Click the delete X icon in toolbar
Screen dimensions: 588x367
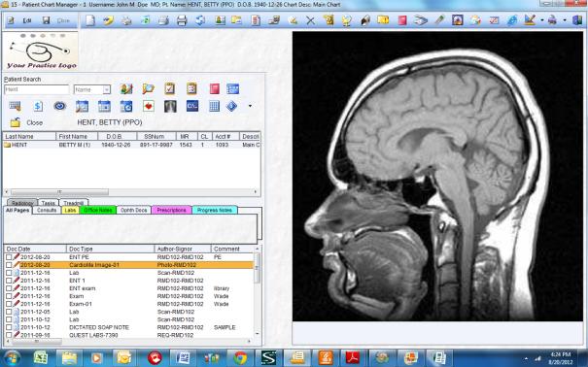click(x=310, y=20)
